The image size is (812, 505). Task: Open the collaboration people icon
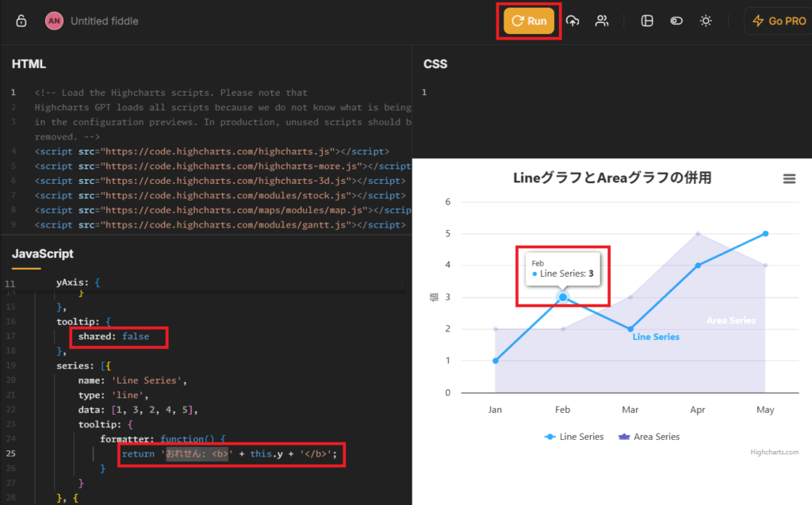pyautogui.click(x=602, y=21)
